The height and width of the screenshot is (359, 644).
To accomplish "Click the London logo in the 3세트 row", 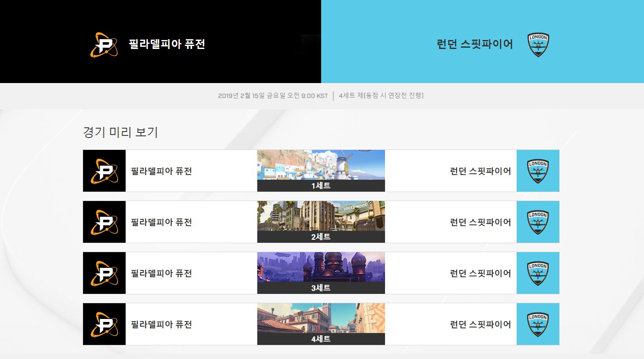I will [x=538, y=273].
